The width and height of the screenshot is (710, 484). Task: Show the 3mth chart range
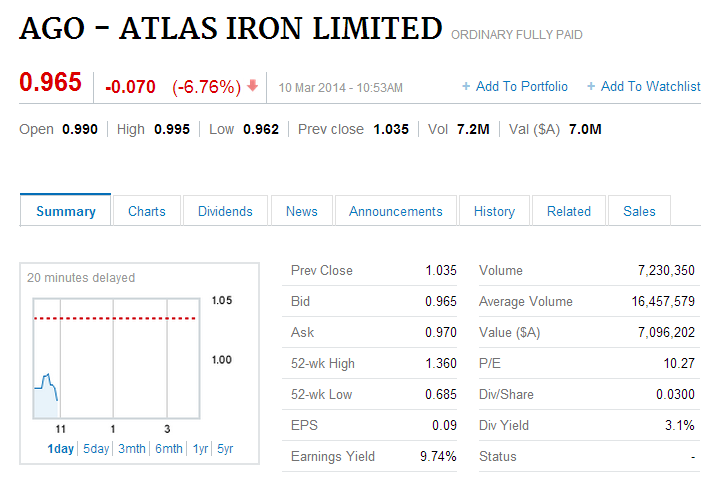pos(132,449)
